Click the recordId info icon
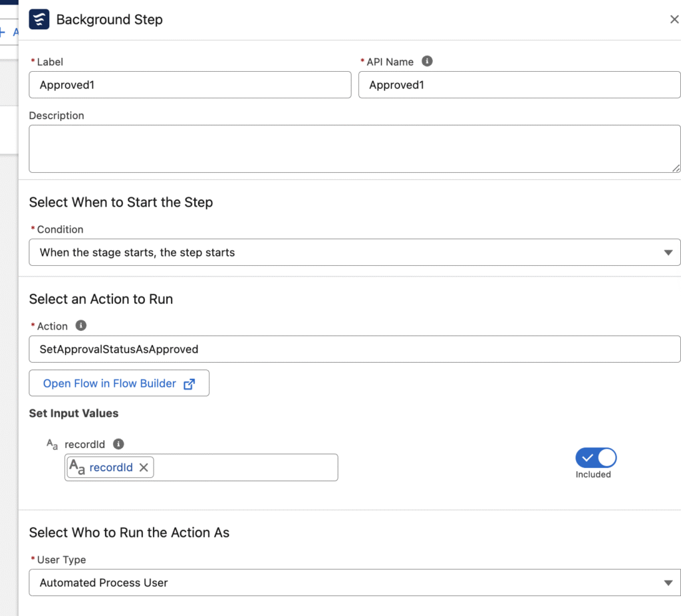Screen dimensions: 681x616 118,444
